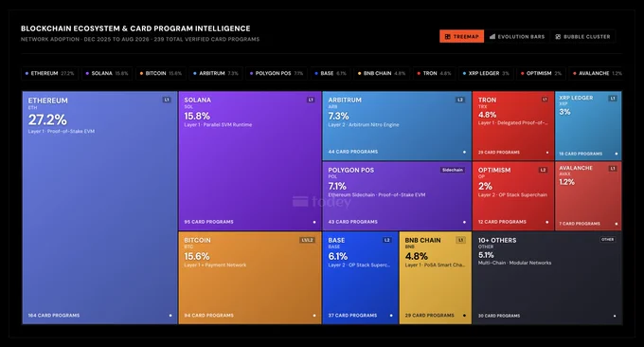Click the white dot on Optimism tile
The image size is (644, 347).
click(x=547, y=222)
